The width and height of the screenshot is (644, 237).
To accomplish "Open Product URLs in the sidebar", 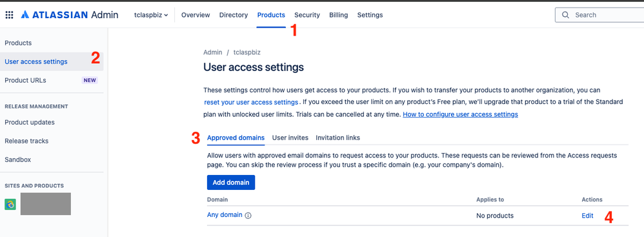I will 25,81.
